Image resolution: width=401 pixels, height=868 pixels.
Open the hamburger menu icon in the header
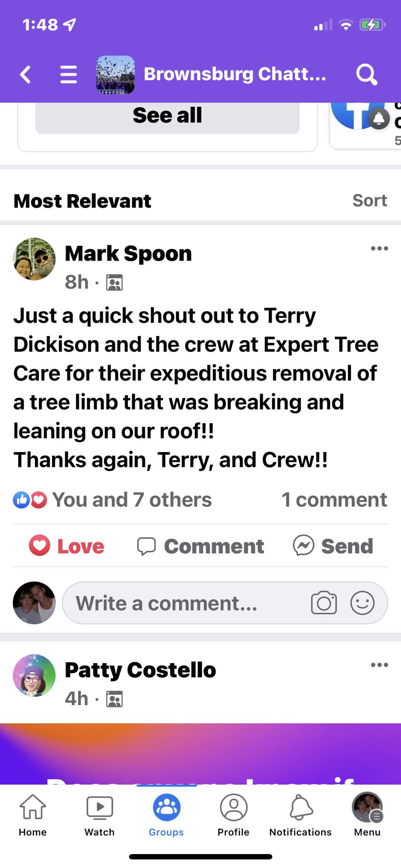[x=68, y=75]
